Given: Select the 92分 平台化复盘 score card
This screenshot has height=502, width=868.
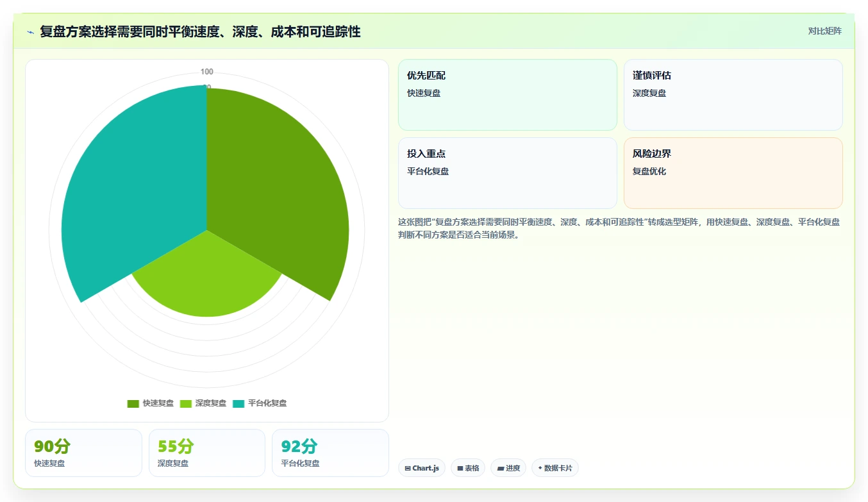Looking at the screenshot, I should tap(330, 453).
